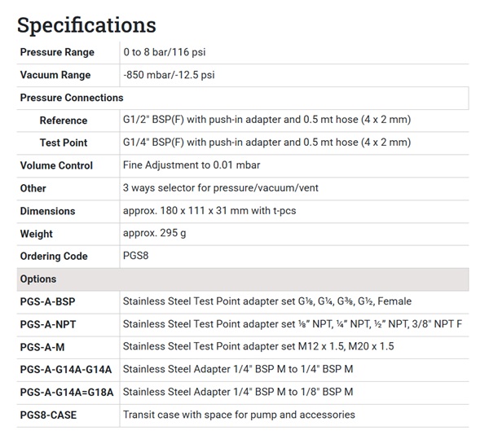Click the Specifications heading
The height and width of the screenshot is (448, 489).
point(86,24)
